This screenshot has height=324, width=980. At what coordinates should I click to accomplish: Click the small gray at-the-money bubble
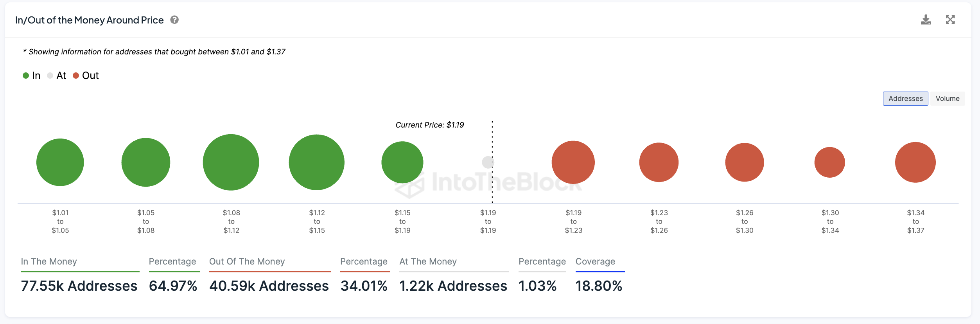point(487,162)
